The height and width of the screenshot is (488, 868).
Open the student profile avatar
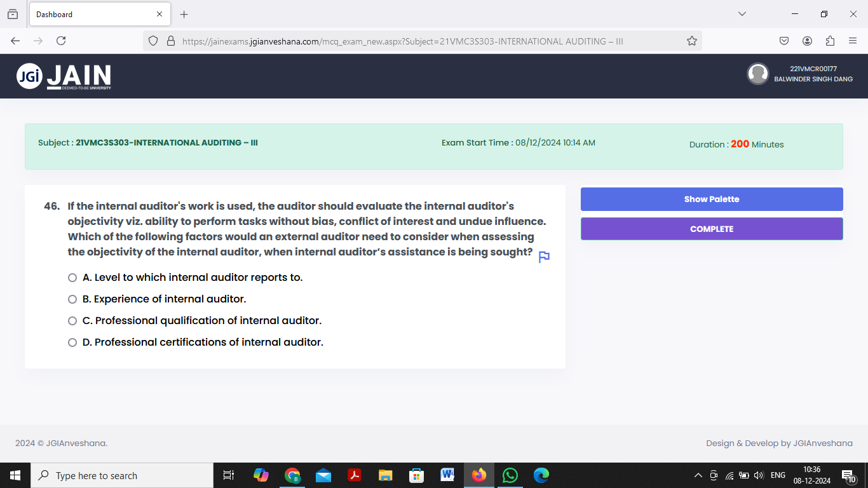tap(758, 74)
